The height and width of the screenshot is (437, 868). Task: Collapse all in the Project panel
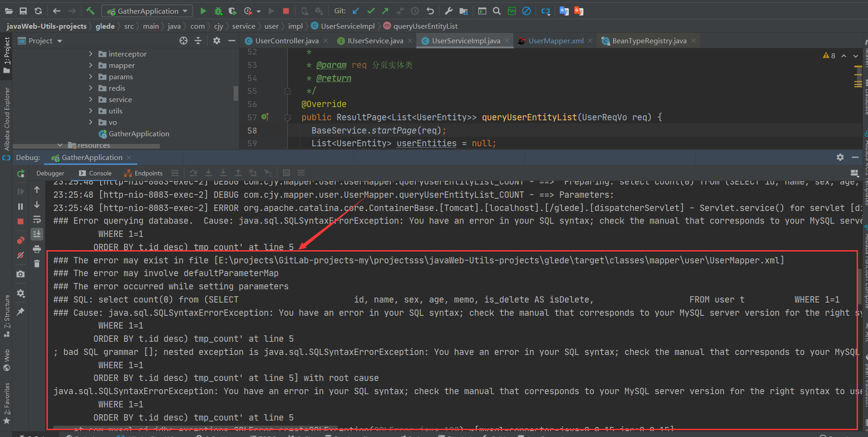(198, 41)
